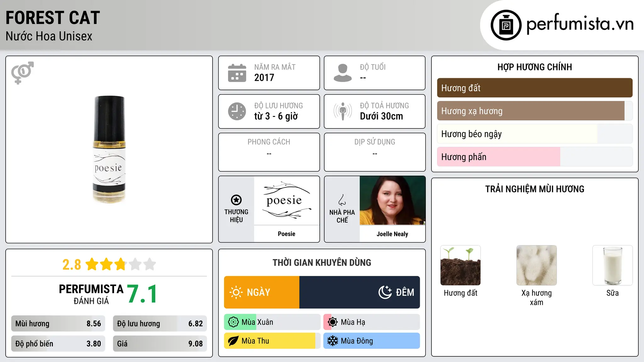This screenshot has width=644, height=362.
Task: Select the dark ĐÊM nighttime segment
Action: [x=359, y=292]
